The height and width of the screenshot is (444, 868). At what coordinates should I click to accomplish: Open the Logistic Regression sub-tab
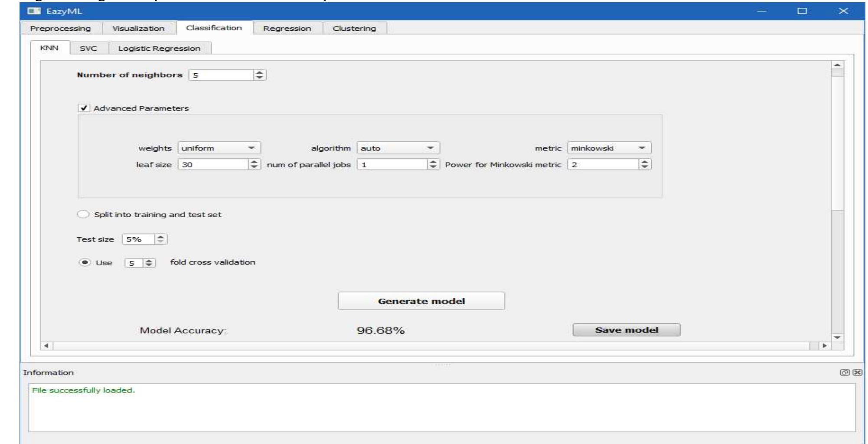[159, 48]
